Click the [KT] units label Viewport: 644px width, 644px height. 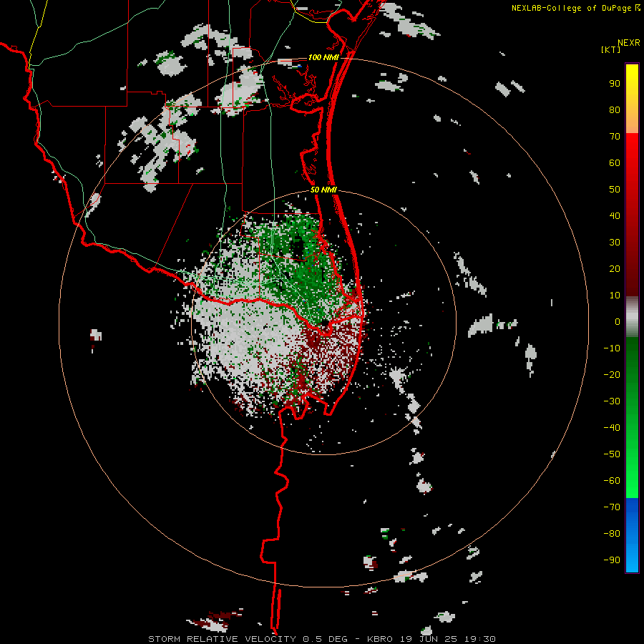(611, 49)
